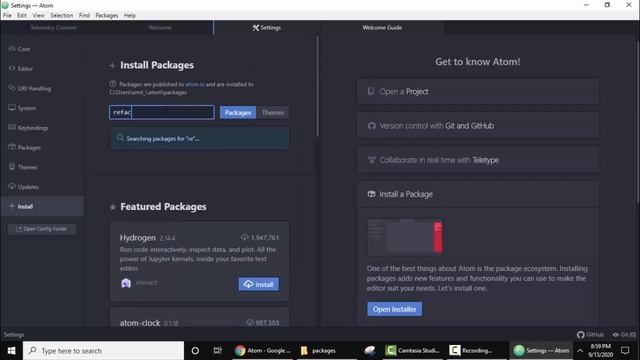Image resolution: width=640 pixels, height=360 pixels.
Task: Open Camtasia Studio from the taskbar
Action: pos(412,351)
